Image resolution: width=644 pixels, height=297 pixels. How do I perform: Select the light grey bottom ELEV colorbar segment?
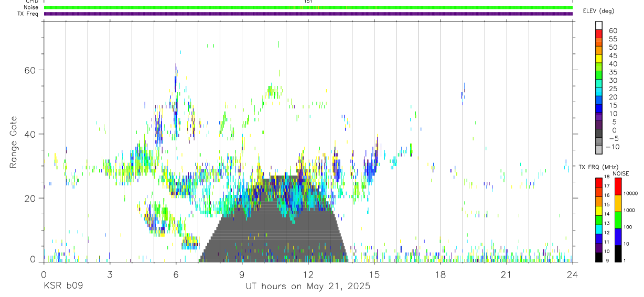coord(599,150)
